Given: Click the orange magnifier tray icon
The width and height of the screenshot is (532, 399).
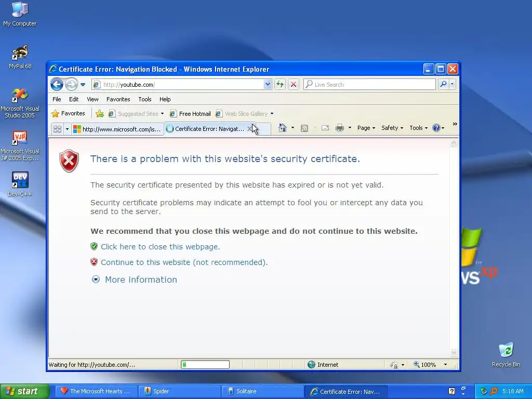Looking at the screenshot, I should pyautogui.click(x=494, y=391).
